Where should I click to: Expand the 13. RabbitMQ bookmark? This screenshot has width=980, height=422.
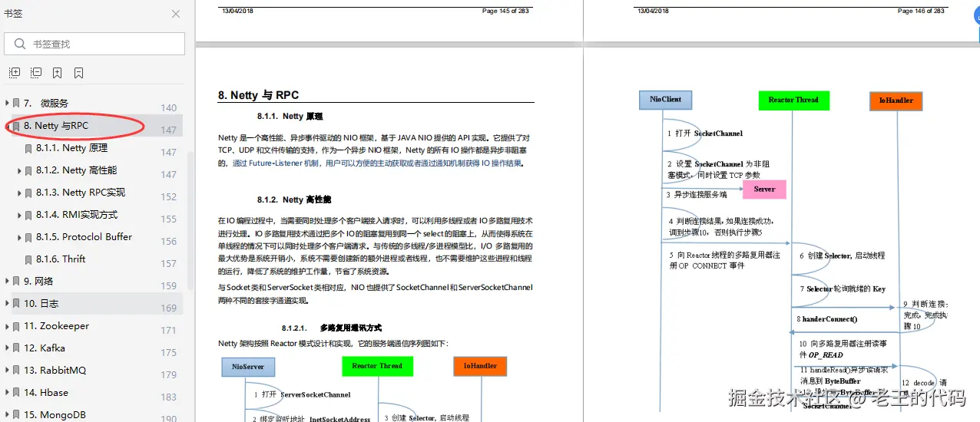tap(7, 370)
